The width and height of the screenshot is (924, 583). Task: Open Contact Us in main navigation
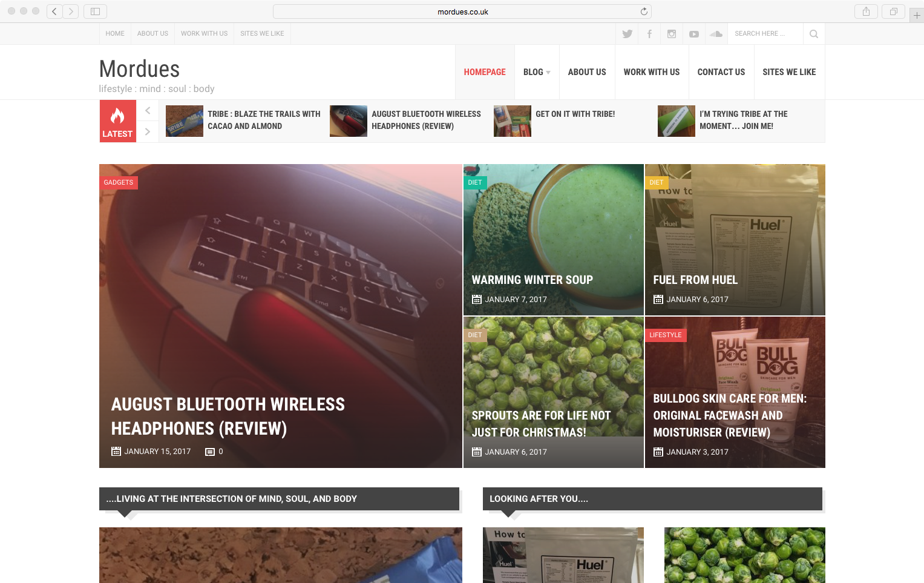tap(721, 72)
